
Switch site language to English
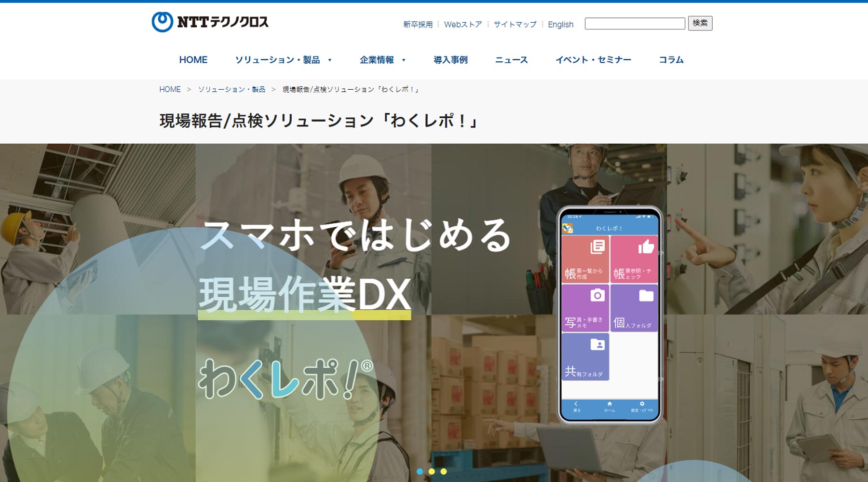(x=560, y=24)
